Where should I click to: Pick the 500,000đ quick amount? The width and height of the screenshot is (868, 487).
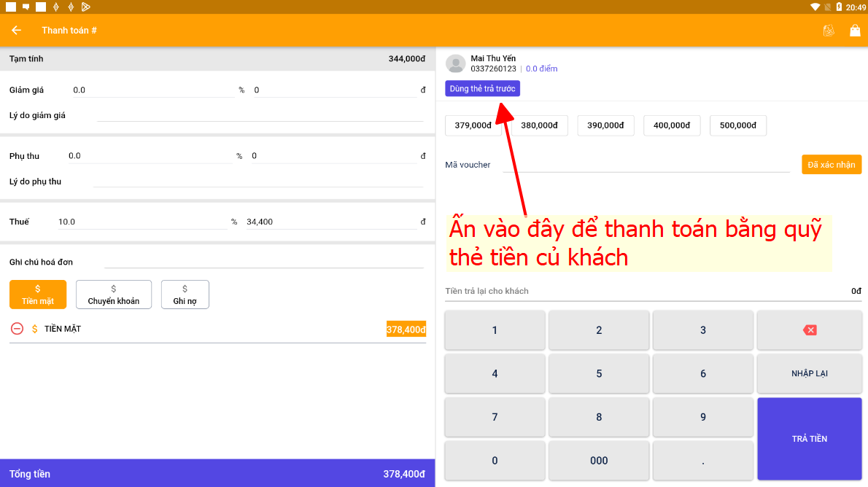point(737,125)
